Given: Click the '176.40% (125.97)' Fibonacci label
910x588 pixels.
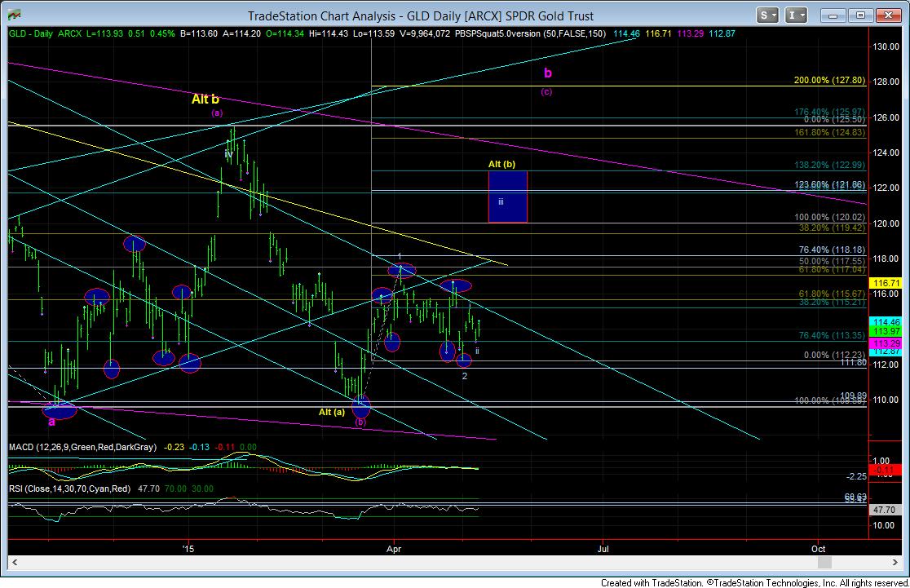Looking at the screenshot, I should (x=829, y=112).
